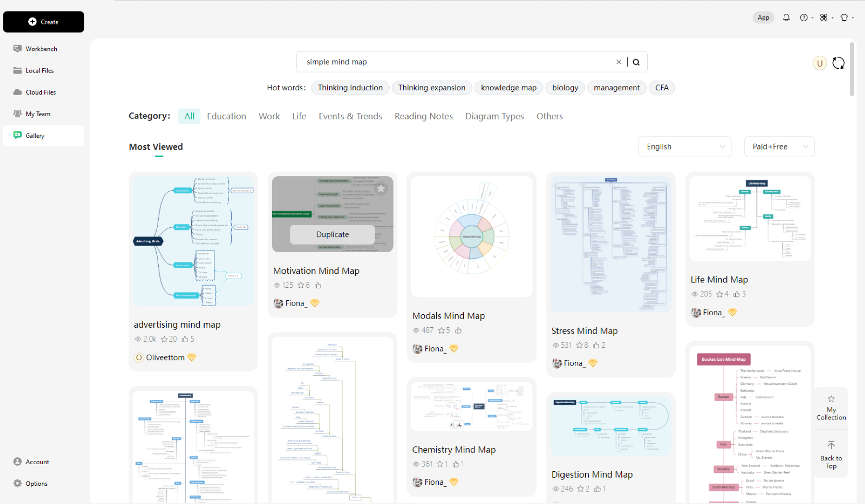This screenshot has height=504, width=865.
Task: Select hot word management
Action: pyautogui.click(x=617, y=87)
